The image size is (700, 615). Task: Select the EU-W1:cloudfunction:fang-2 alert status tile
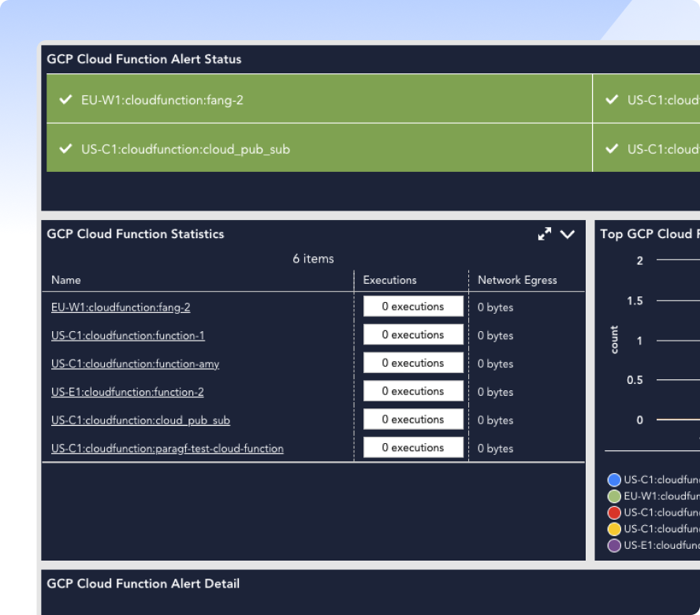tap(319, 99)
